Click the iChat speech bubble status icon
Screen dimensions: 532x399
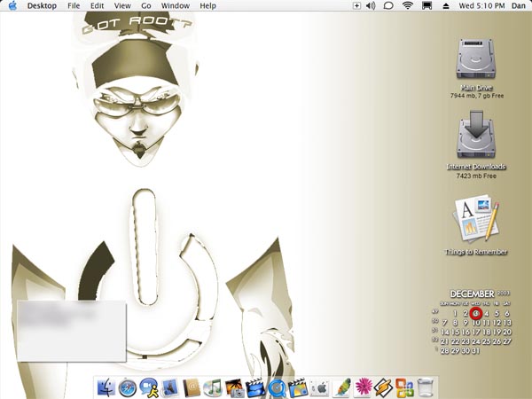[388, 6]
